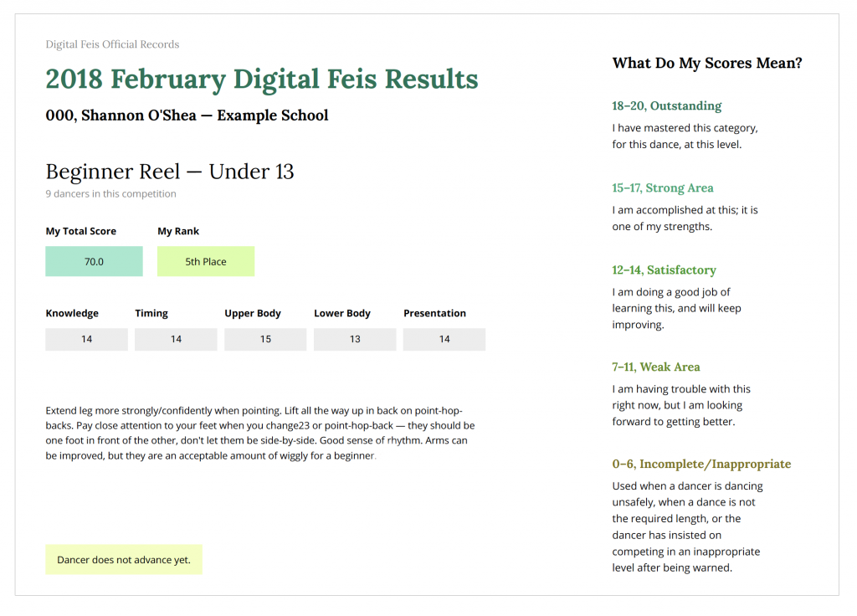
Task: Click the '12–14, Satisfactory' legend heading
Action: [x=665, y=270]
